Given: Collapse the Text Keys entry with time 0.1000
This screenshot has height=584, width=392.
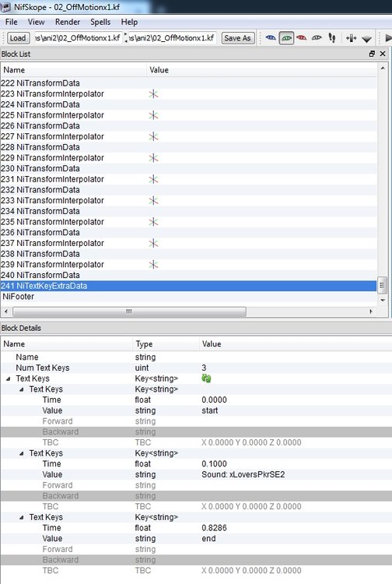Looking at the screenshot, I should click(22, 454).
